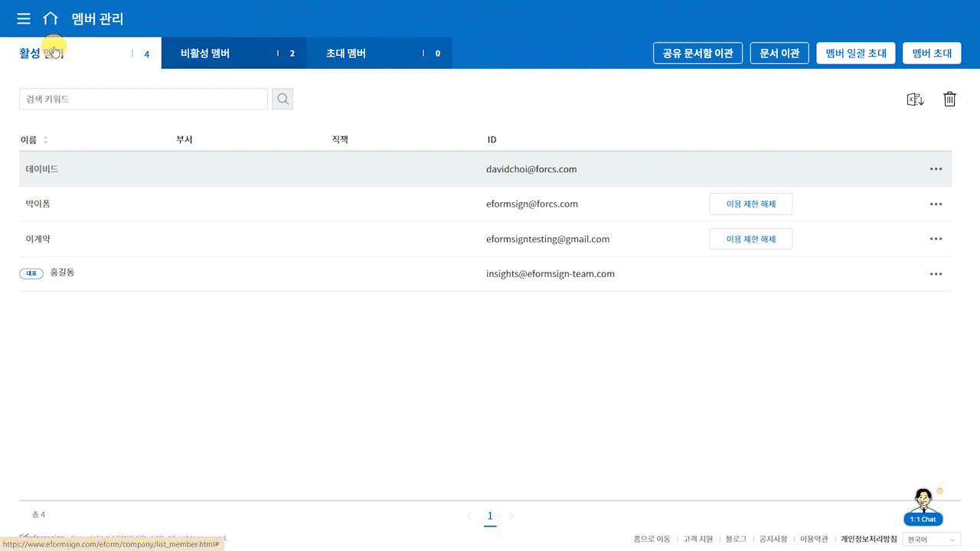Viewport: 980px width, 551px height.
Task: Open more options for 데이비드 row
Action: pyautogui.click(x=936, y=169)
